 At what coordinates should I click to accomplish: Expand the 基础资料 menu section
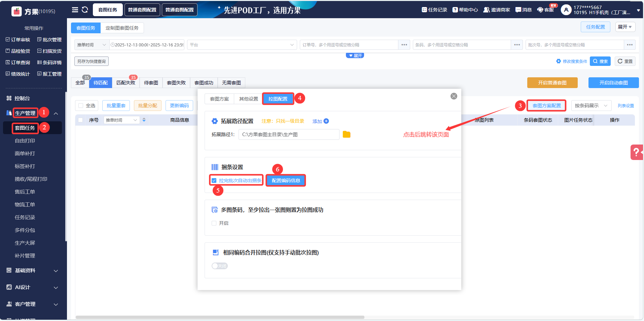(56, 271)
